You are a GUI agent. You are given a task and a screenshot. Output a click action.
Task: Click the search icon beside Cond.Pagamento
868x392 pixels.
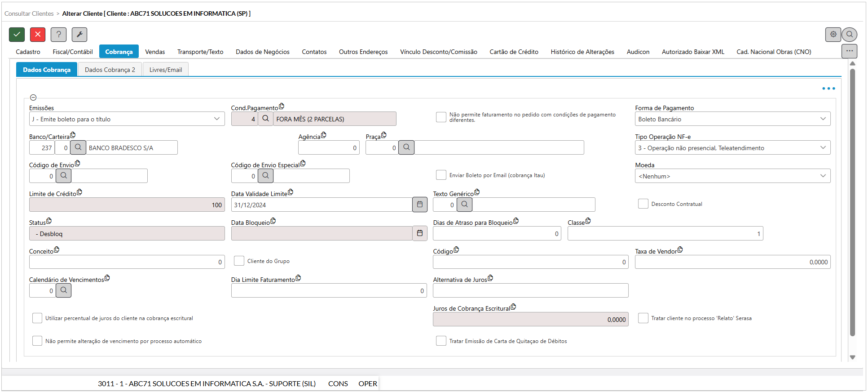(266, 119)
